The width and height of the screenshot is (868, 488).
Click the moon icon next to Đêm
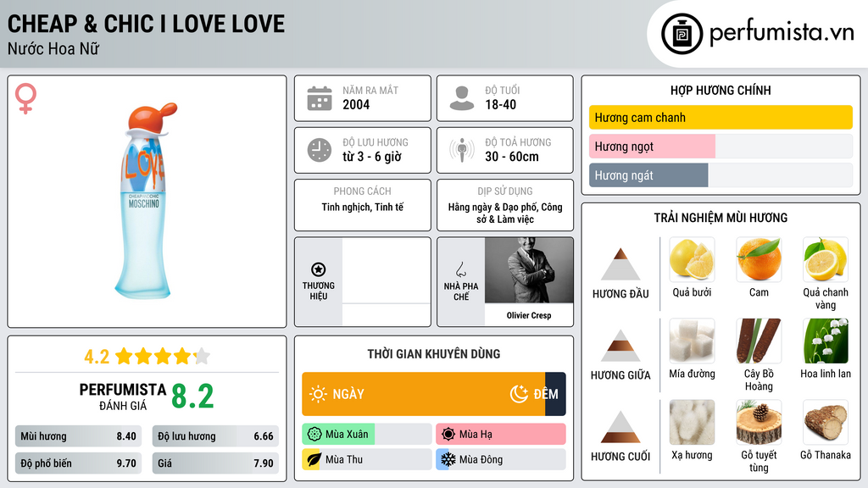pyautogui.click(x=519, y=394)
